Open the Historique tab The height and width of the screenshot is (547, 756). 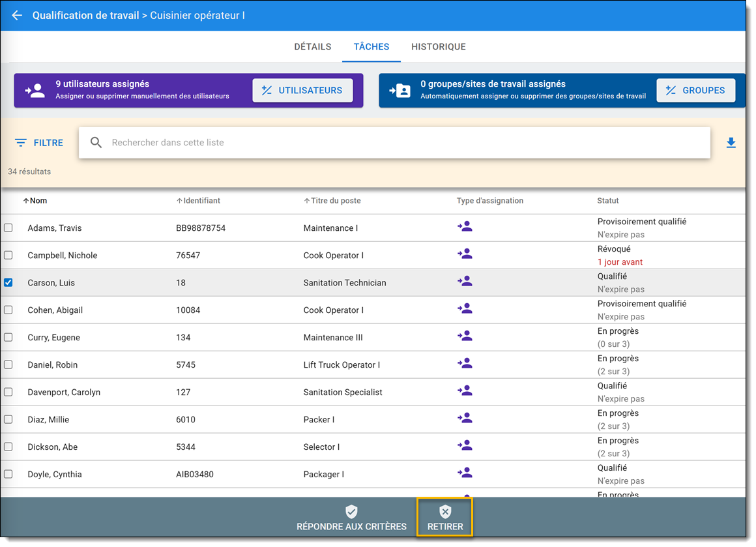[438, 47]
